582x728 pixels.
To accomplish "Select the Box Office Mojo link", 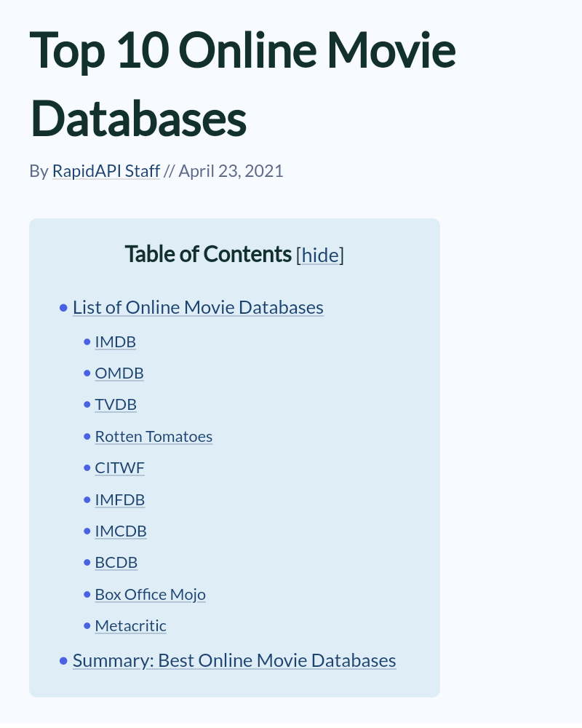I will tap(150, 594).
